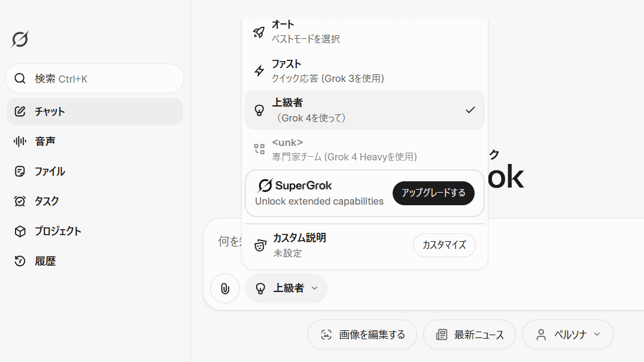The image size is (644, 362).
Task: Click the Grok 4 Heavy grid icon
Action: pyautogui.click(x=259, y=149)
